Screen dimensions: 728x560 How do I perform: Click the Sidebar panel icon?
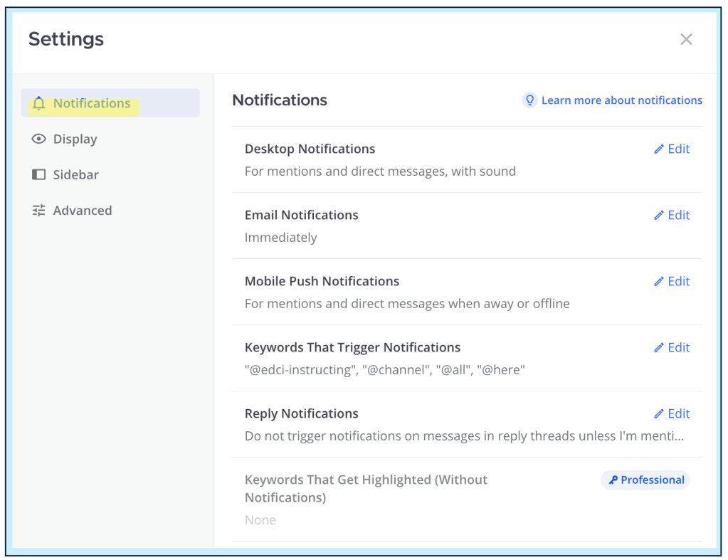point(38,175)
